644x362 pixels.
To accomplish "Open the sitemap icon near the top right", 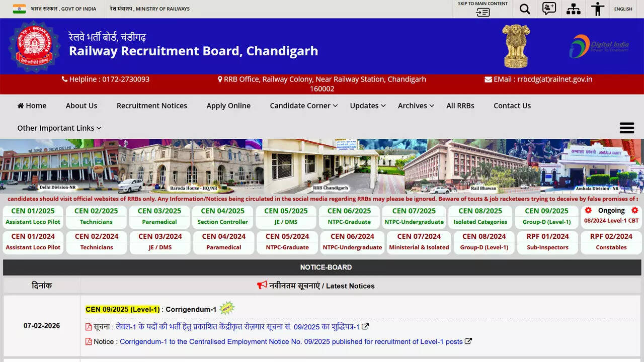I will [573, 9].
